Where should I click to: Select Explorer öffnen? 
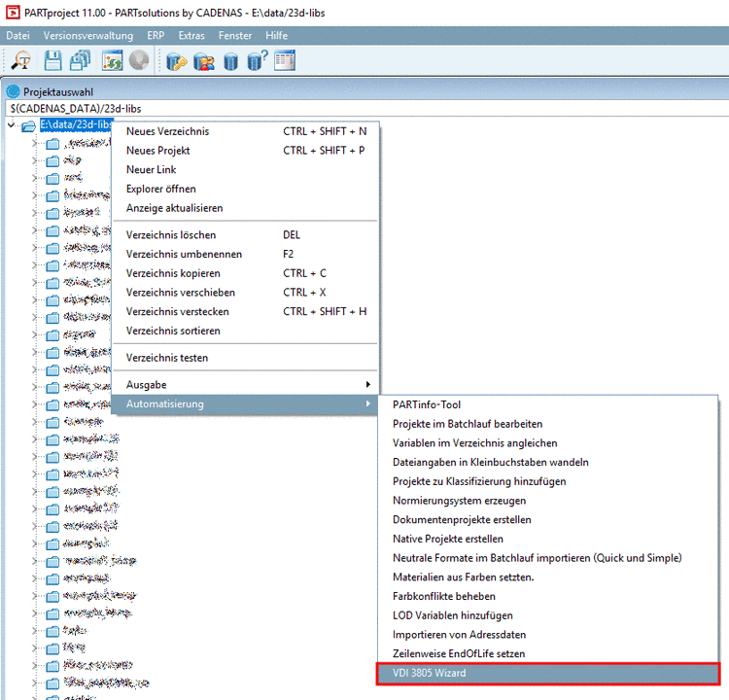(246, 189)
